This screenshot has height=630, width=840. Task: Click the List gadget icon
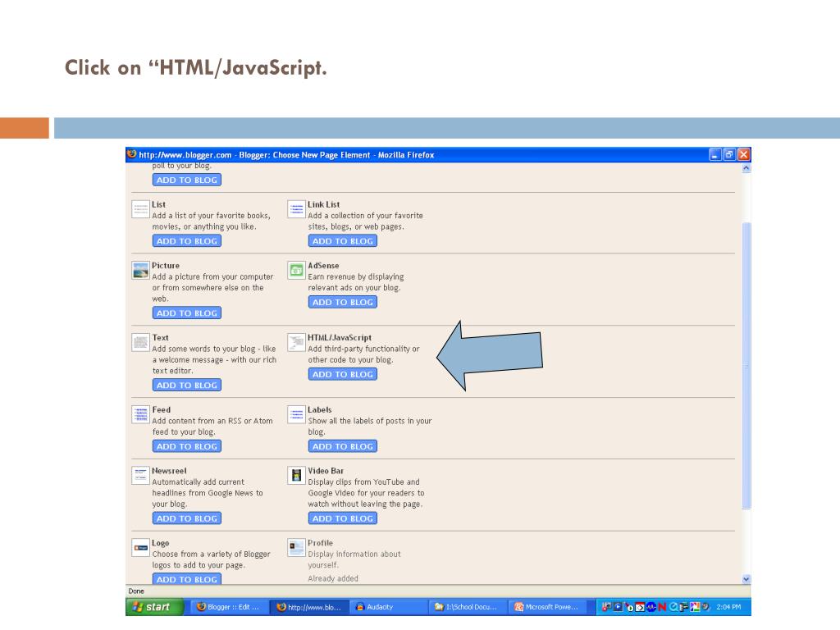(x=140, y=209)
